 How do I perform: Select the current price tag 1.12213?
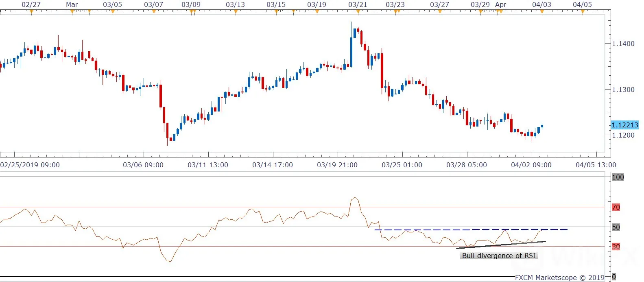click(x=625, y=125)
